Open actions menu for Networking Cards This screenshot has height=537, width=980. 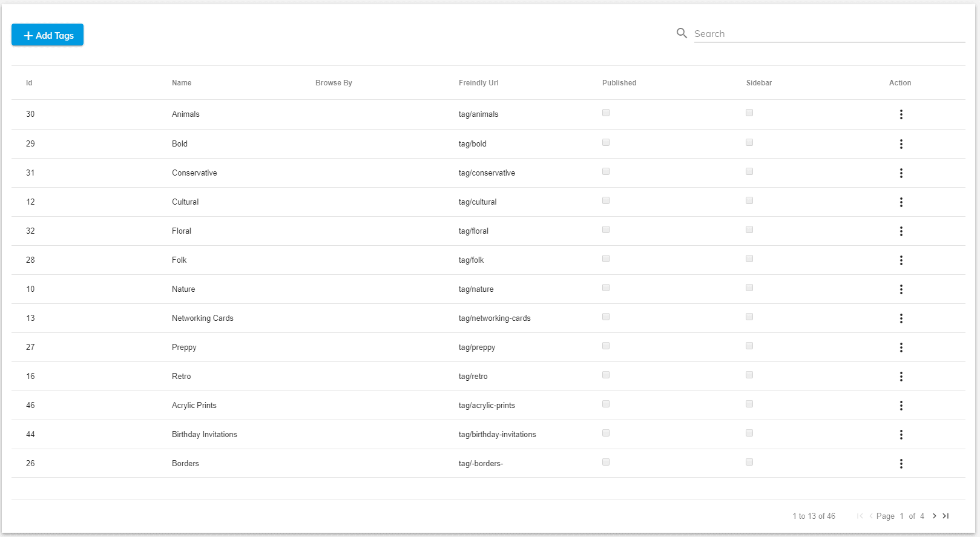(x=901, y=318)
